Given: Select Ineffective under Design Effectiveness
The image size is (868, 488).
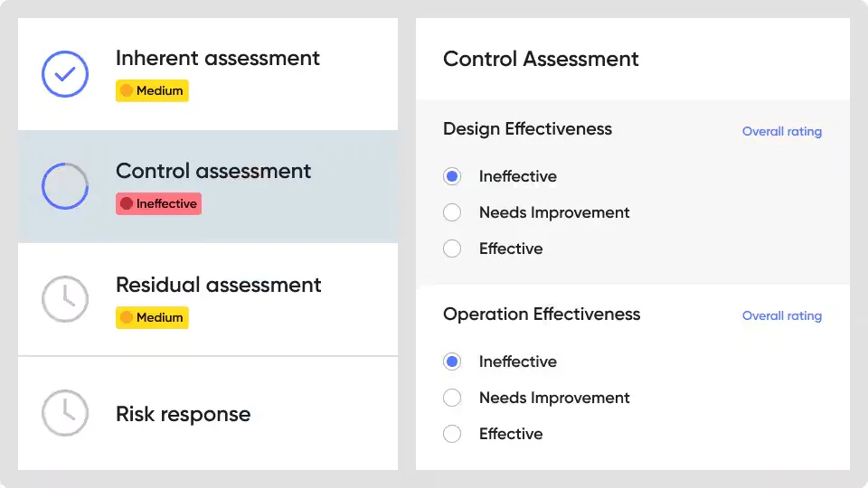Looking at the screenshot, I should (x=452, y=176).
